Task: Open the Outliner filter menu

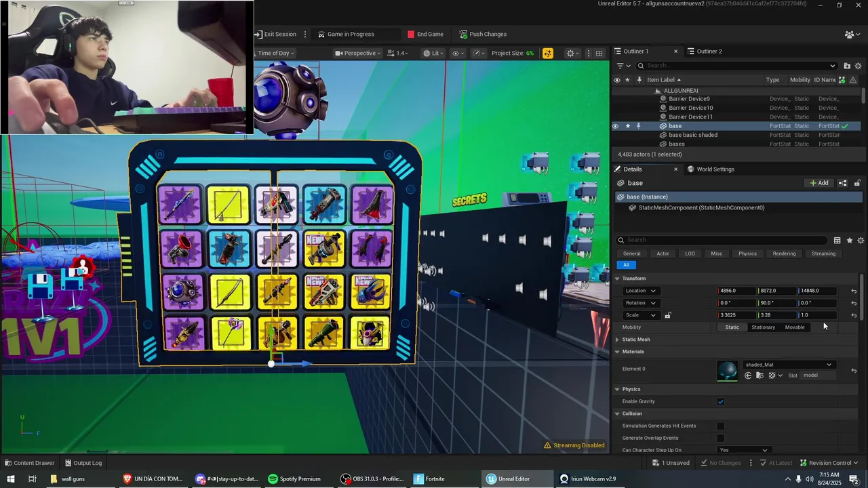Action: (623, 66)
